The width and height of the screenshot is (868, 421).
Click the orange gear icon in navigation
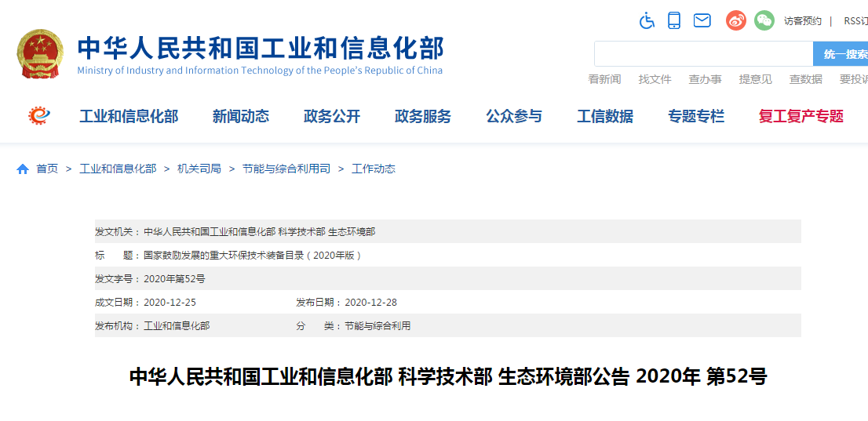38,116
